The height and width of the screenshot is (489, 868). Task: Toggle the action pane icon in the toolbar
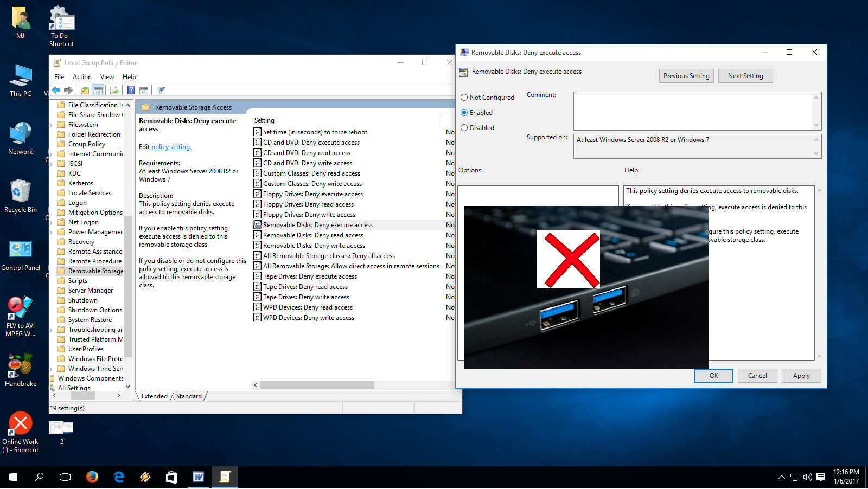click(143, 90)
